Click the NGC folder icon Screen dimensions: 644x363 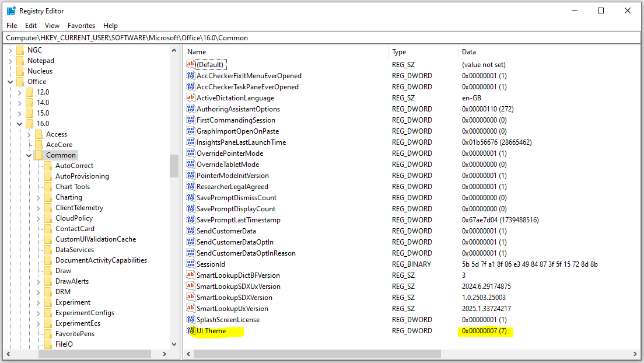pyautogui.click(x=20, y=50)
